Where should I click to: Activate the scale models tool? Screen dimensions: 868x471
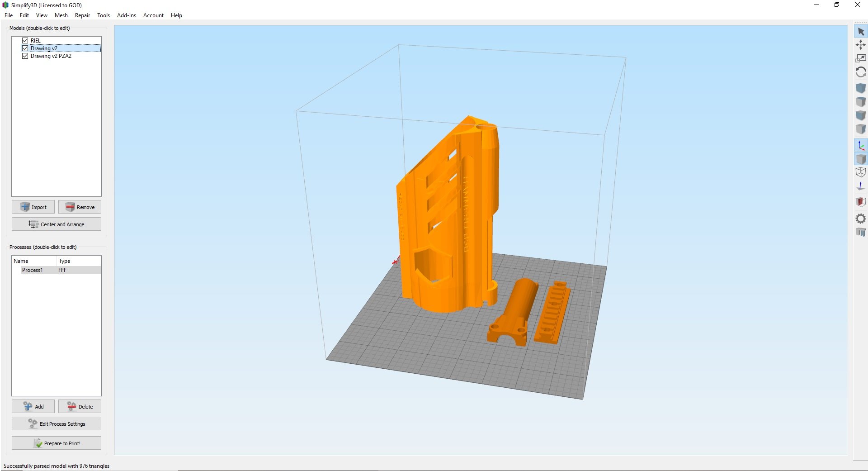[x=861, y=58]
